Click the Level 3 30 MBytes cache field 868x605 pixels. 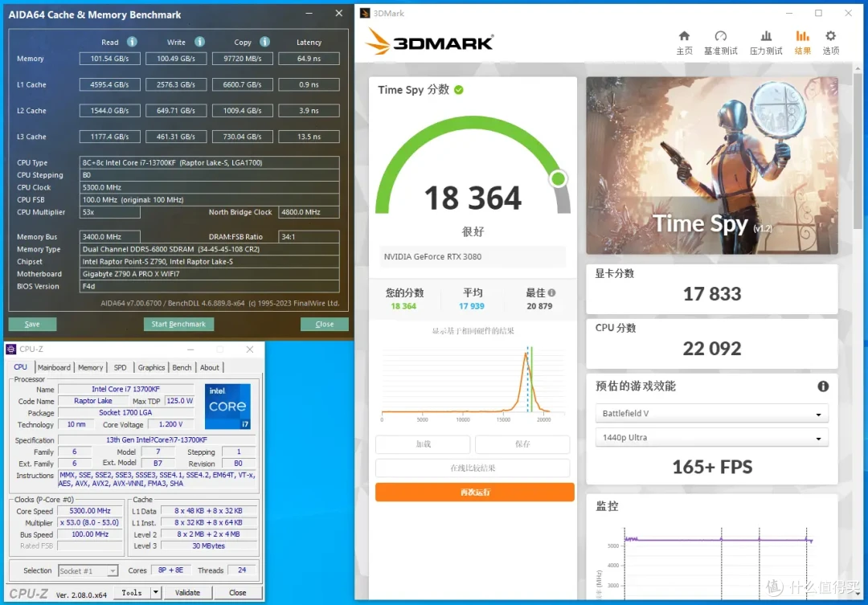[209, 546]
